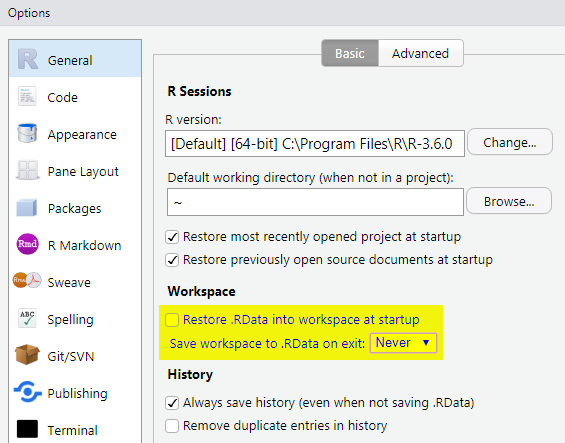565x443 pixels.
Task: Open the Appearance paint bucket icon
Action: pos(27,133)
